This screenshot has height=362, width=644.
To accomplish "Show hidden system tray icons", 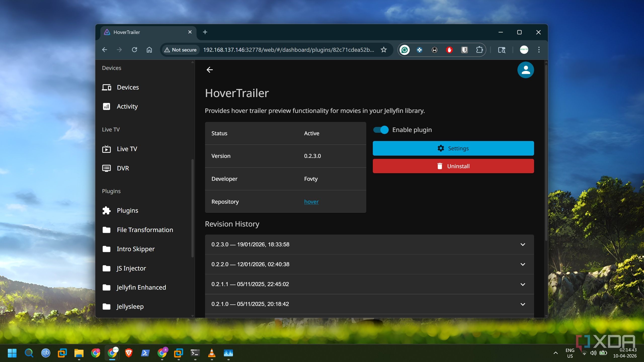I will pos(556,353).
